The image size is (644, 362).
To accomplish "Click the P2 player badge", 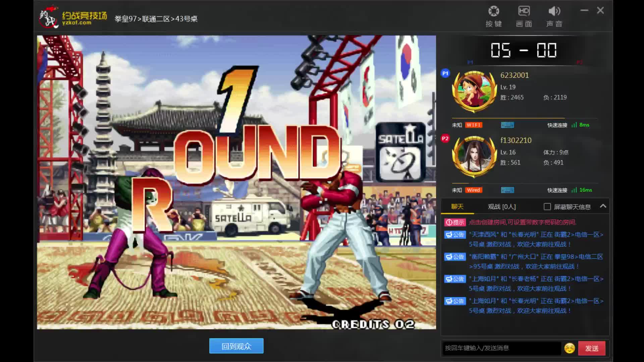I will click(x=445, y=138).
